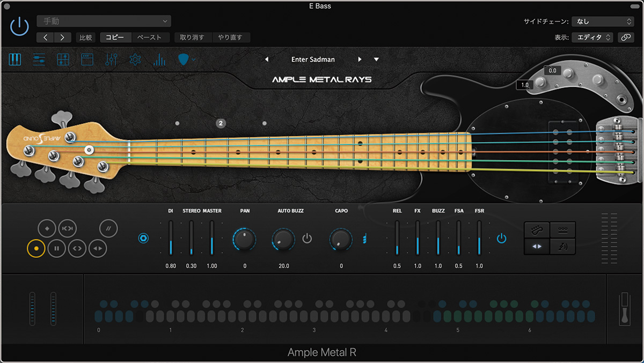The width and height of the screenshot is (644, 363).
Task: Click the link chain icon
Action: coord(626,38)
